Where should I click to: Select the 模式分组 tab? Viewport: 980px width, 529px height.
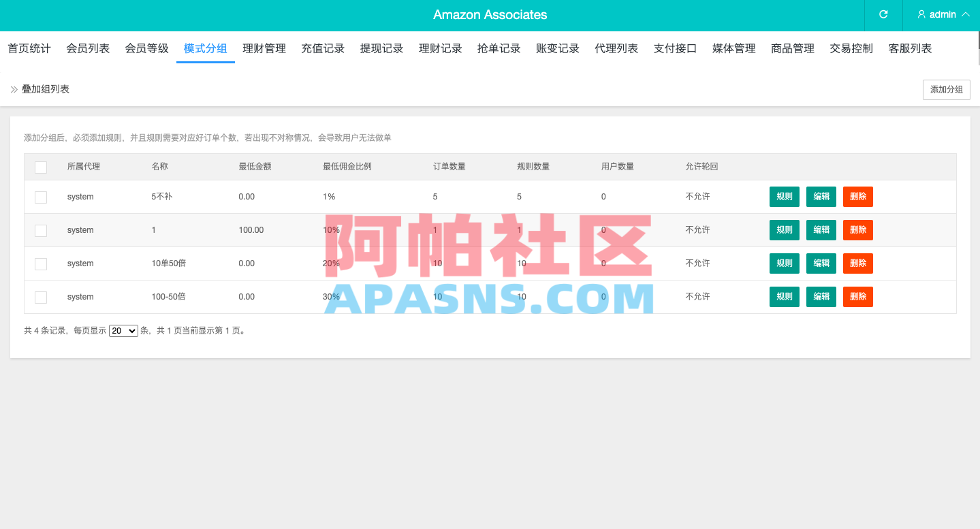pos(206,48)
